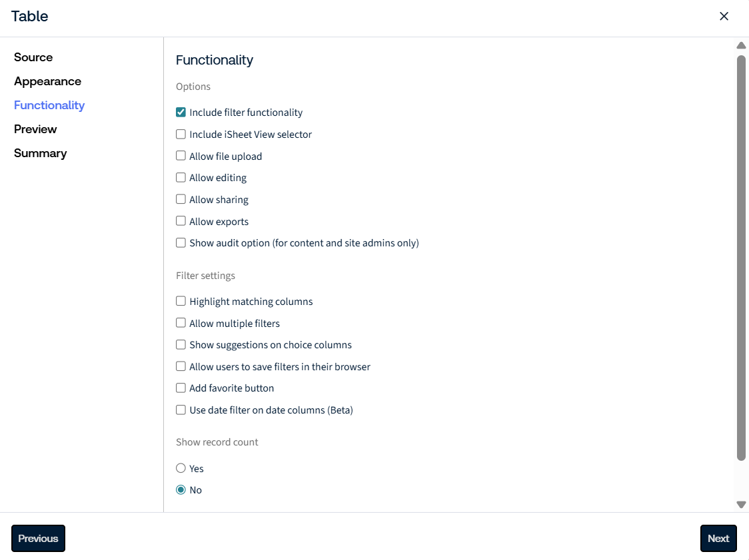Tick the Allow editing checkbox
The image size is (749, 560).
(x=181, y=178)
